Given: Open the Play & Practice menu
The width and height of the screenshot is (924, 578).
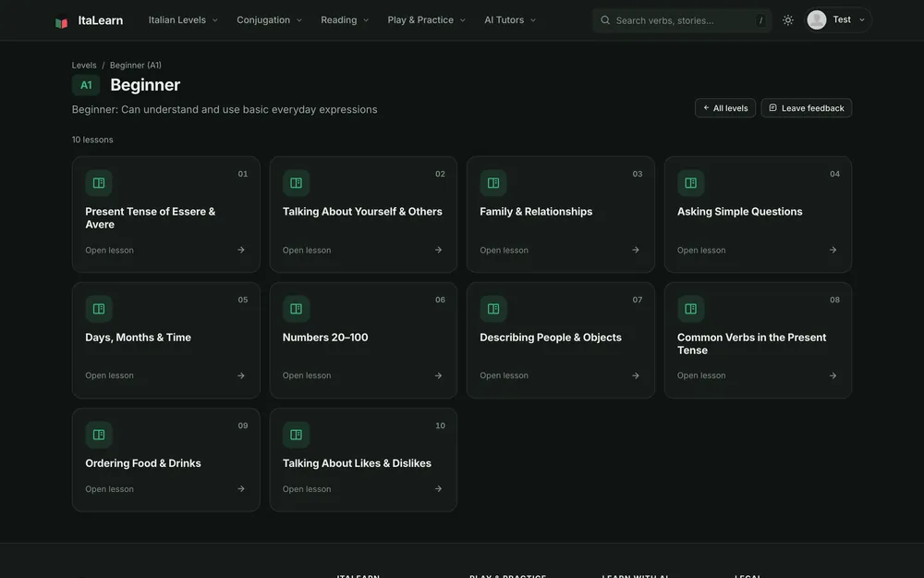Looking at the screenshot, I should click(x=426, y=20).
